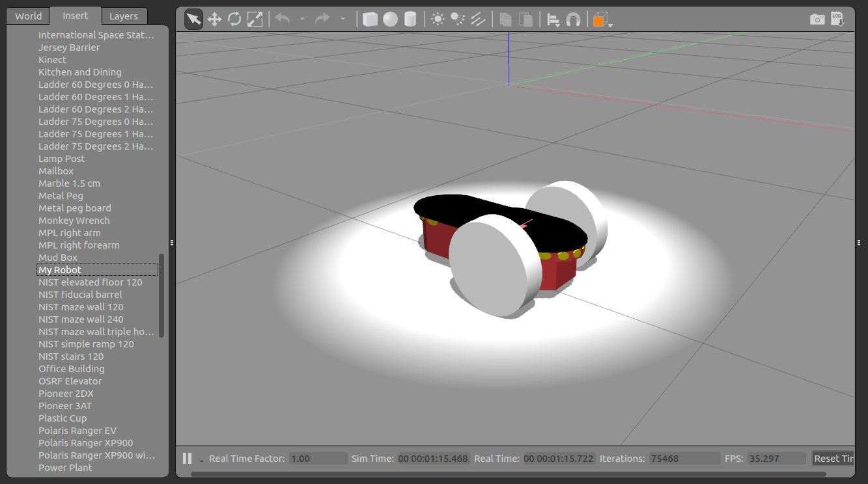868x484 pixels.
Task: Insert a cylinder shape
Action: tap(410, 20)
